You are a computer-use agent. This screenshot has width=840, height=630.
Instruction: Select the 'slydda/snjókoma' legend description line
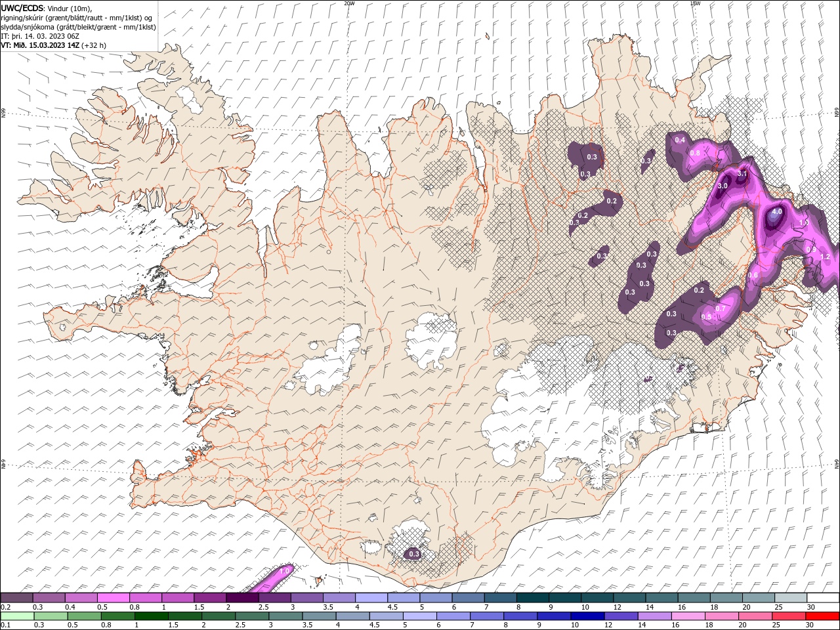[78, 27]
